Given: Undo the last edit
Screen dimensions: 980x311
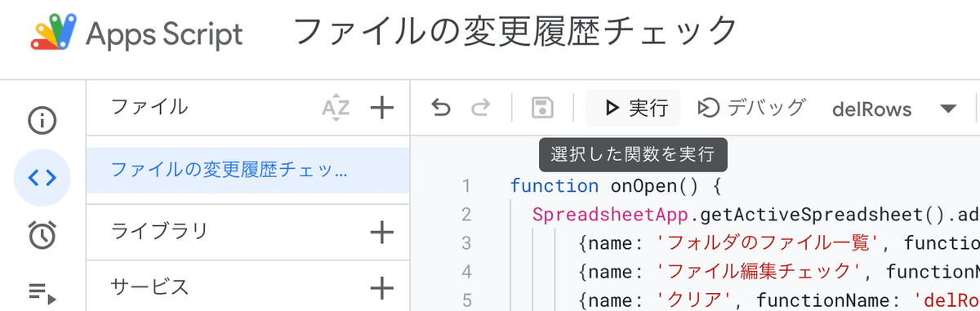Looking at the screenshot, I should (x=441, y=108).
